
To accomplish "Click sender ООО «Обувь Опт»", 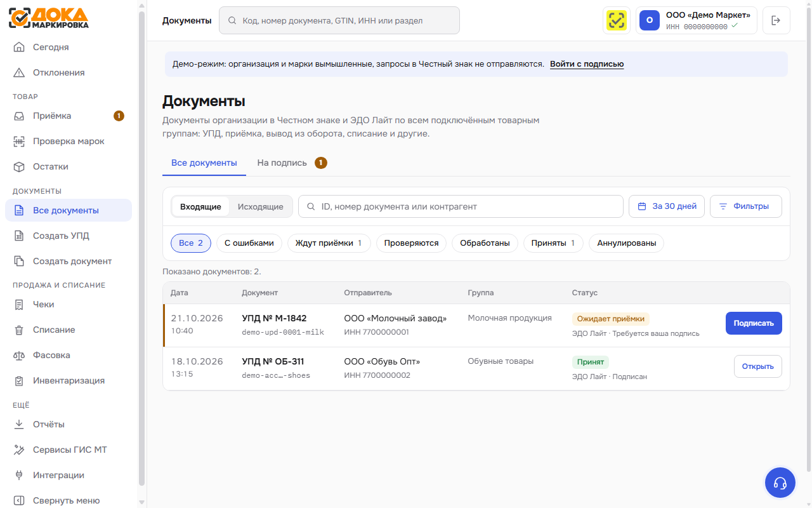I will coord(382,361).
